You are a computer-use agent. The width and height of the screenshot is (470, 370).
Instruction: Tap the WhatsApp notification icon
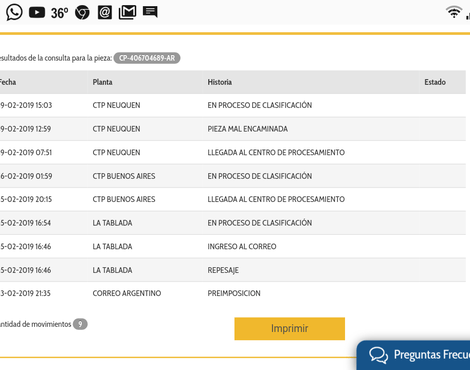point(14,12)
